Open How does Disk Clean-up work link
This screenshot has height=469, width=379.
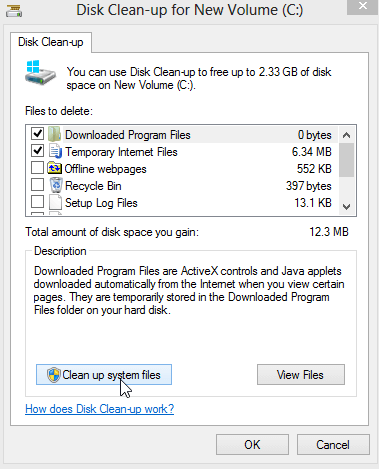(x=100, y=409)
